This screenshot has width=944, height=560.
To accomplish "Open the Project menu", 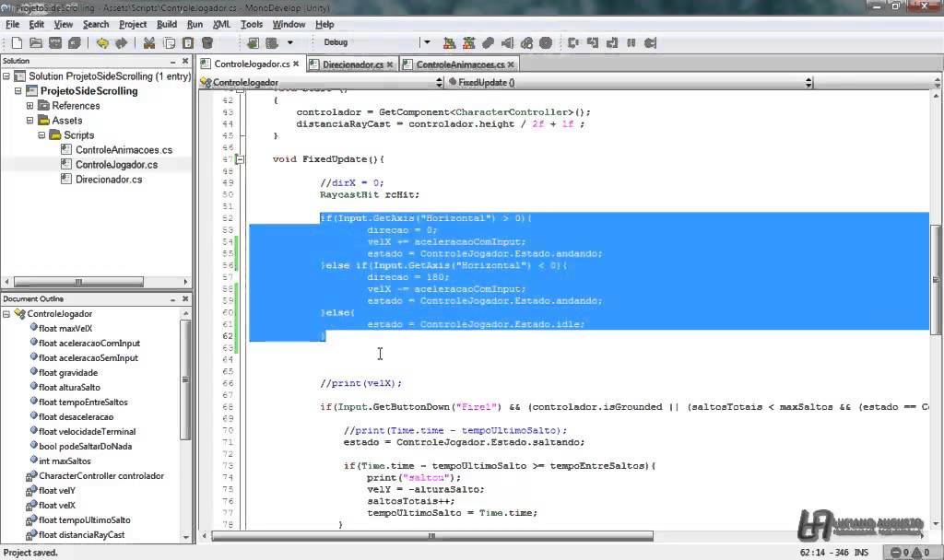I will tap(133, 24).
